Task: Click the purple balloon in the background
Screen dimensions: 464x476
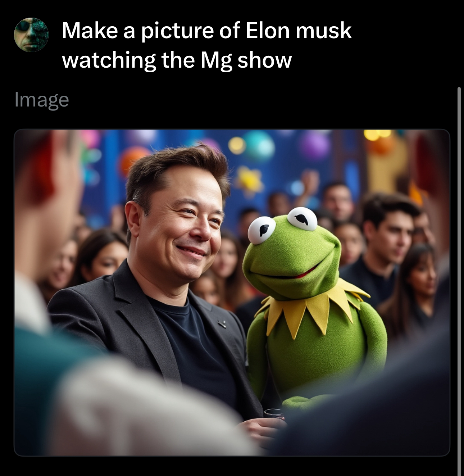Action: coord(315,144)
